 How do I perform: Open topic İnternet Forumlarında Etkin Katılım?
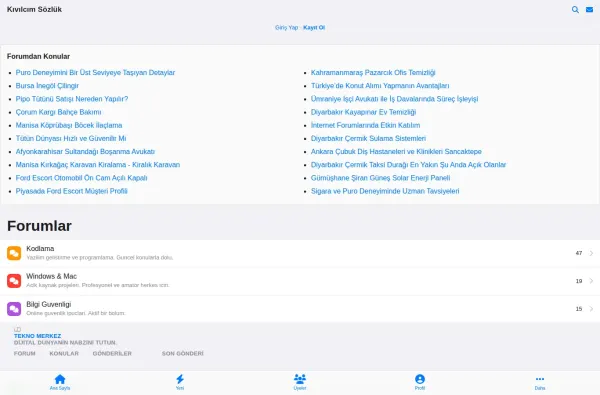click(365, 125)
